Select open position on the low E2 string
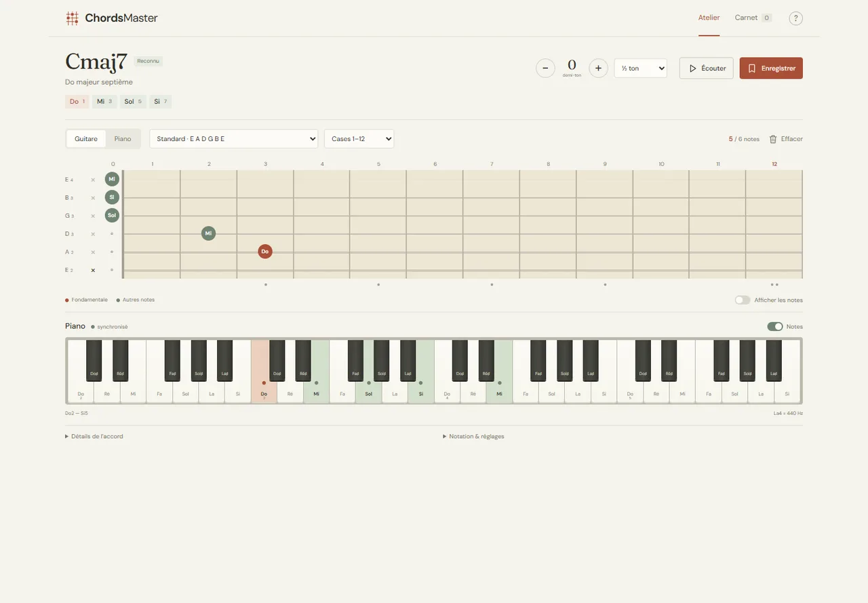Viewport: 868px width, 603px height. (x=112, y=270)
